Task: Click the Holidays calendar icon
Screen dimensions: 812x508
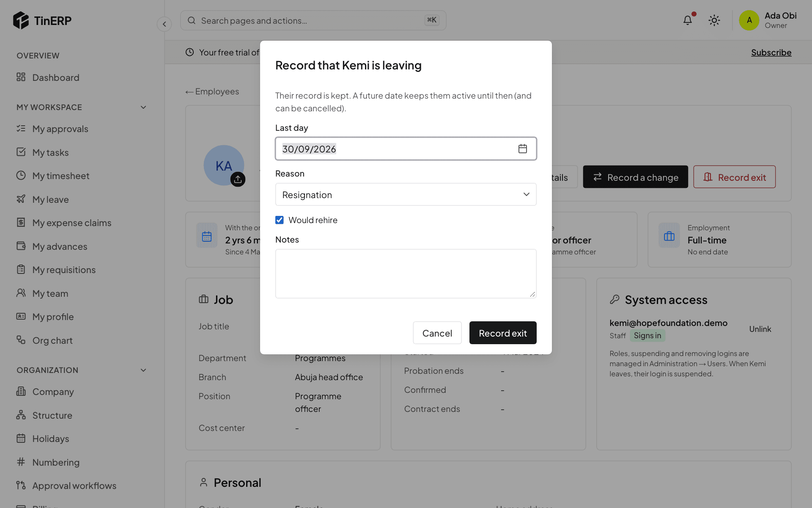Action: point(21,438)
